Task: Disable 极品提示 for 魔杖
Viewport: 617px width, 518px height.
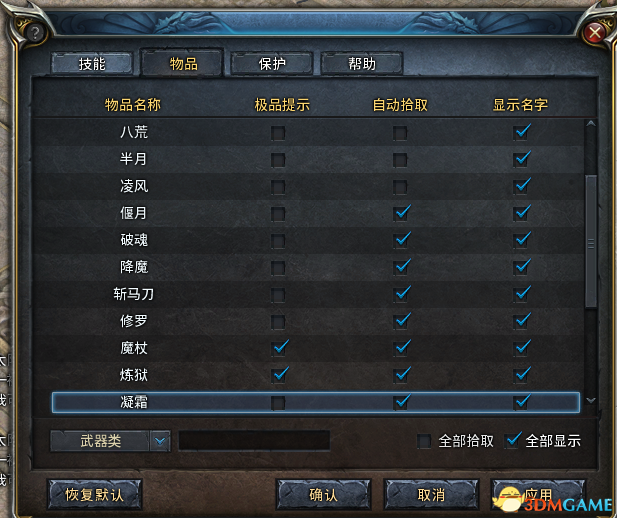Action: 279,348
